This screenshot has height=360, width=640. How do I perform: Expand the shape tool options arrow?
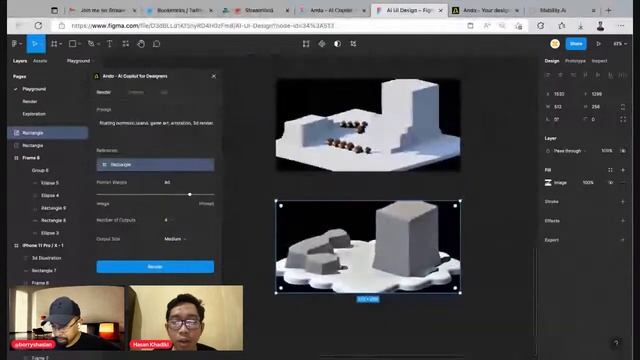(79, 44)
